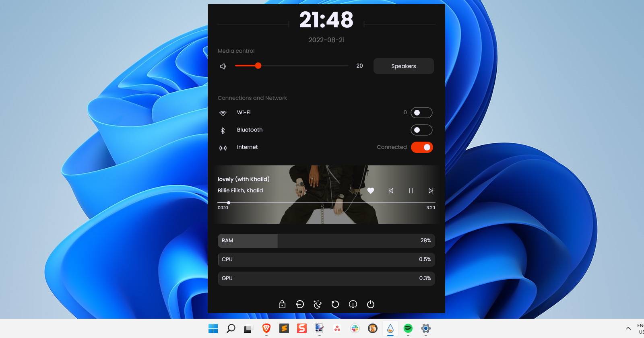Open Task View on the taskbar
The height and width of the screenshot is (338, 644).
click(249, 328)
